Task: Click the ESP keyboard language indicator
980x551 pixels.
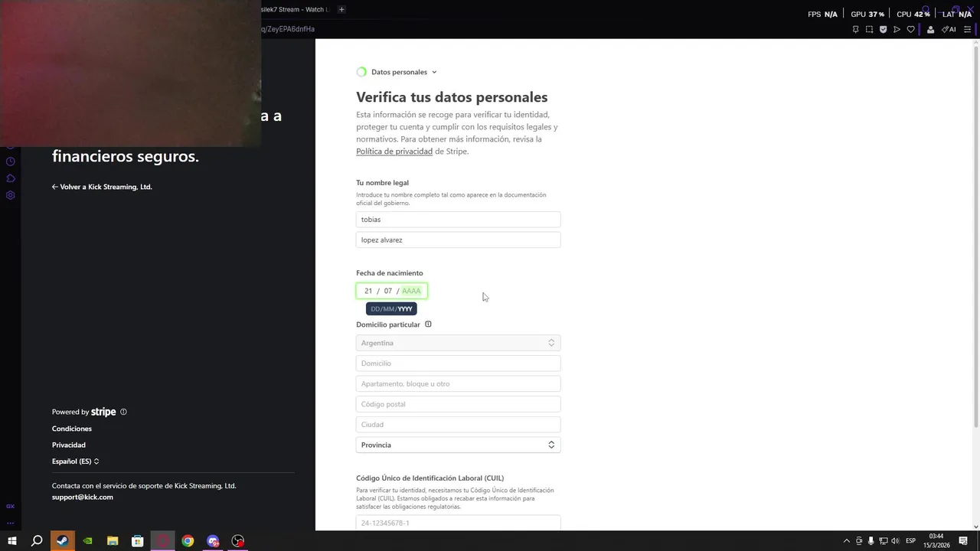Action: (911, 541)
